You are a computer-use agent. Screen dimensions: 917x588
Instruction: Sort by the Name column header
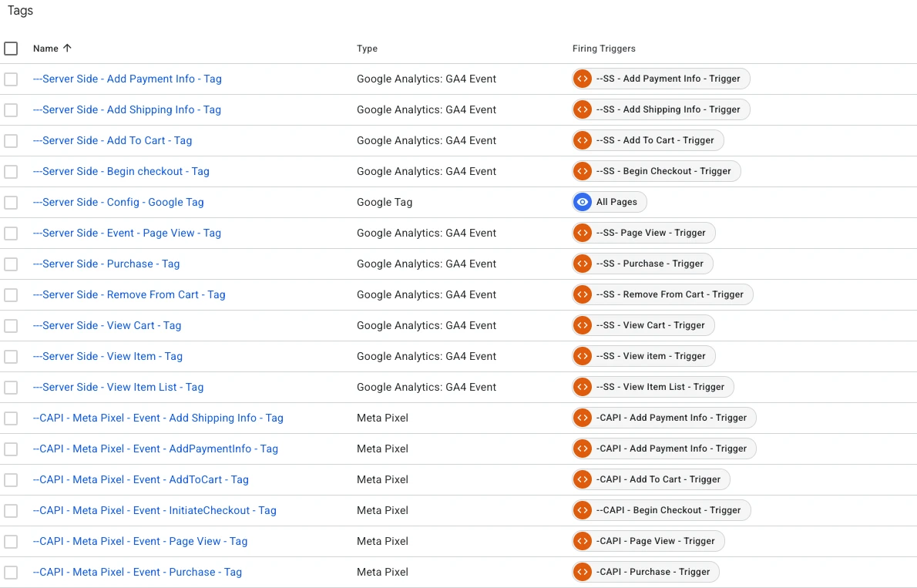tap(45, 49)
